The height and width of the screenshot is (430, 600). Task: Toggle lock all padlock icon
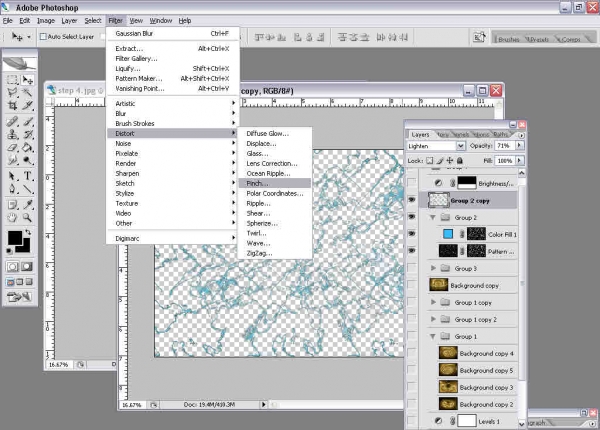tap(460, 161)
